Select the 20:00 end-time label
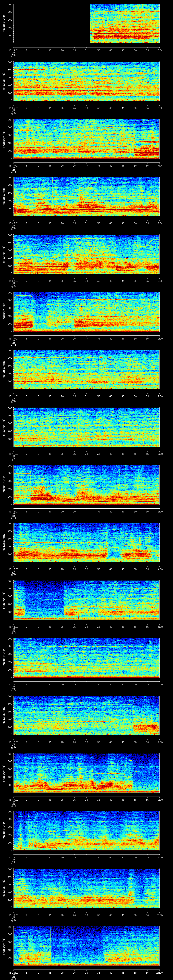This screenshot has width=173, height=980. [159, 915]
